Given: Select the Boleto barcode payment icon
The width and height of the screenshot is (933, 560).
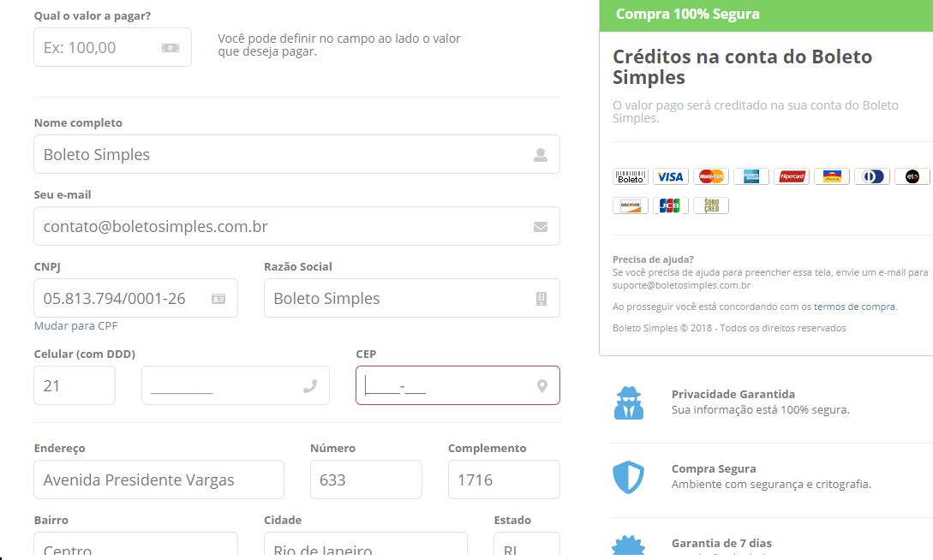Looking at the screenshot, I should tap(630, 176).
